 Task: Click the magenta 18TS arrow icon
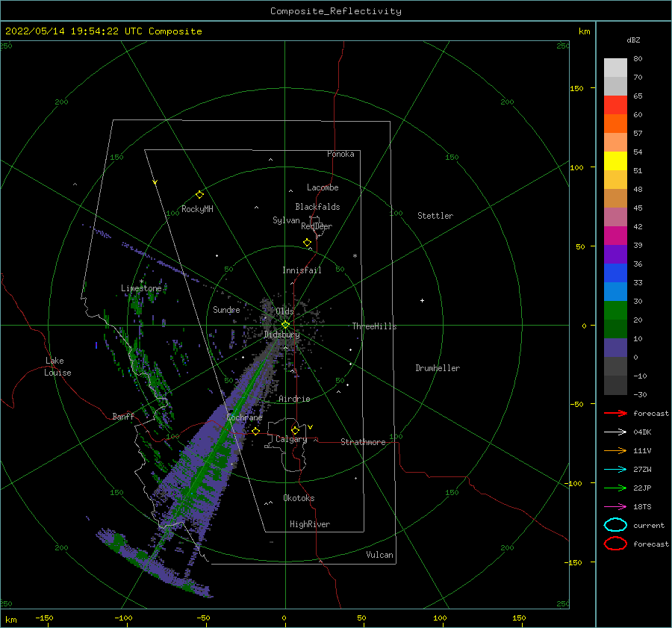click(615, 507)
